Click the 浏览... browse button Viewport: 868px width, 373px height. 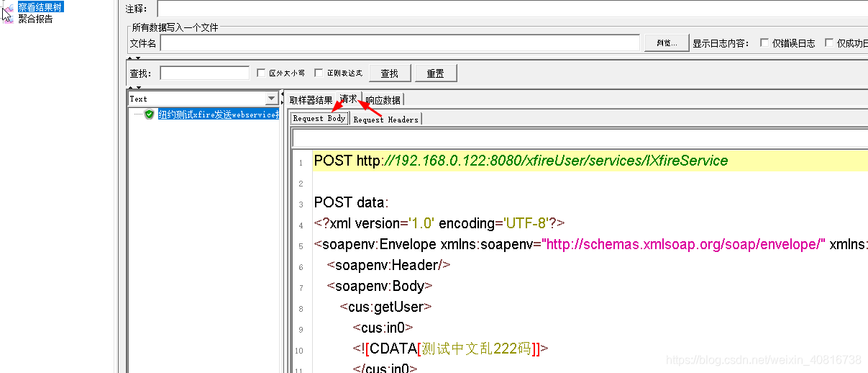click(x=667, y=43)
